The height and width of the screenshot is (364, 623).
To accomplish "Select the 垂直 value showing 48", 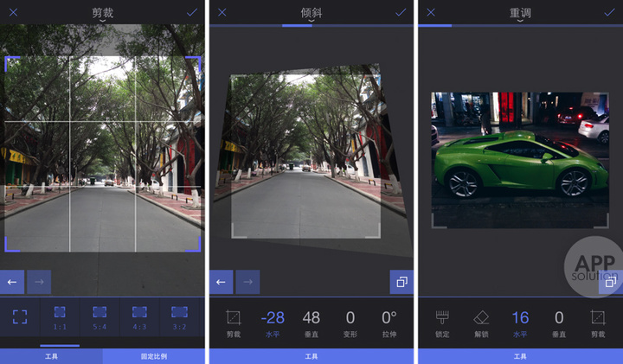I will pyautogui.click(x=311, y=322).
